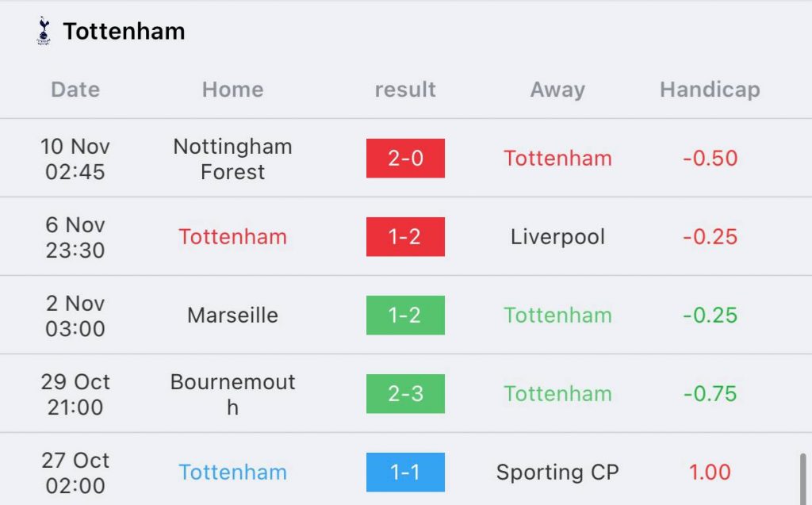Select the Date column header

pos(75,90)
